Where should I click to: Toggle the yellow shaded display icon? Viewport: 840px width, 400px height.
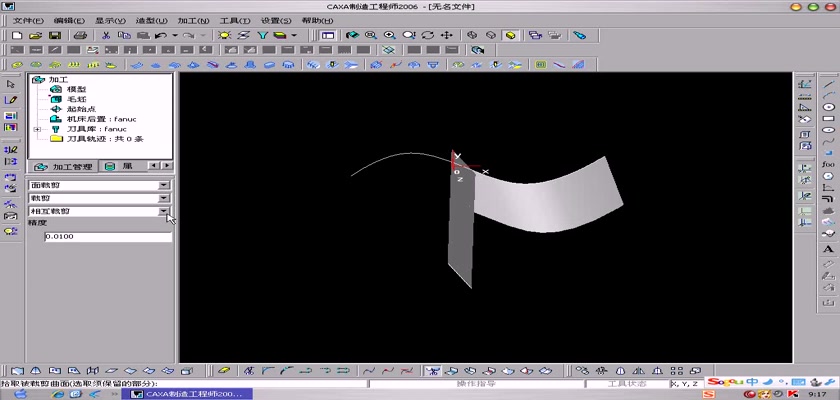510,35
